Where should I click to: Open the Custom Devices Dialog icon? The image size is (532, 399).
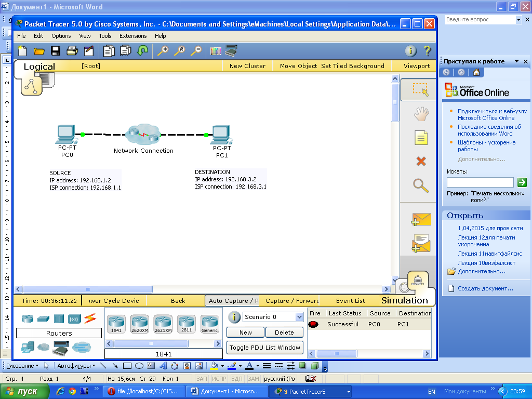pos(231,50)
